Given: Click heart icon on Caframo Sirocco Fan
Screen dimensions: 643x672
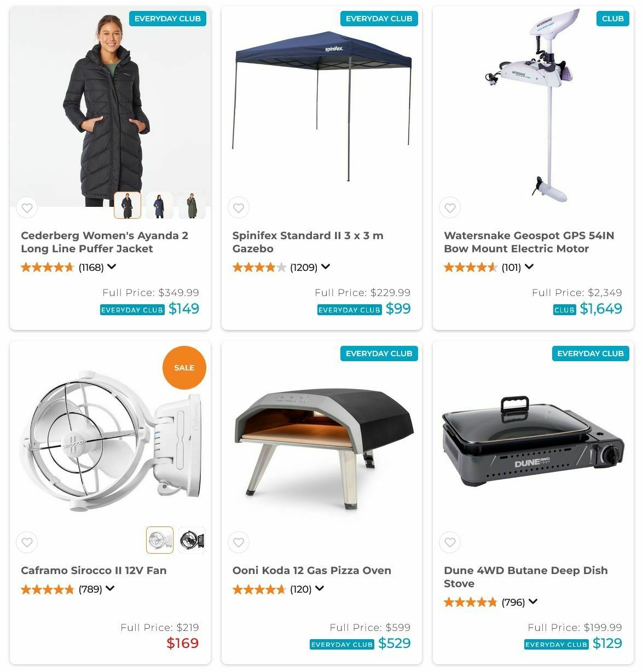Looking at the screenshot, I should coord(27,542).
